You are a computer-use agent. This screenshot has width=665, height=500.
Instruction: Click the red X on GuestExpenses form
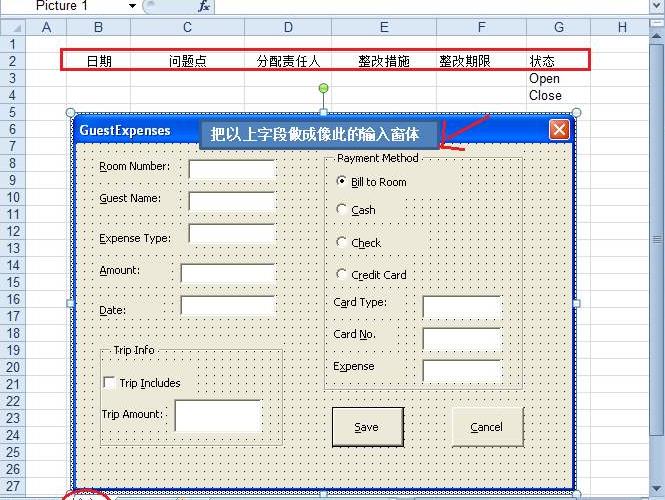559,129
